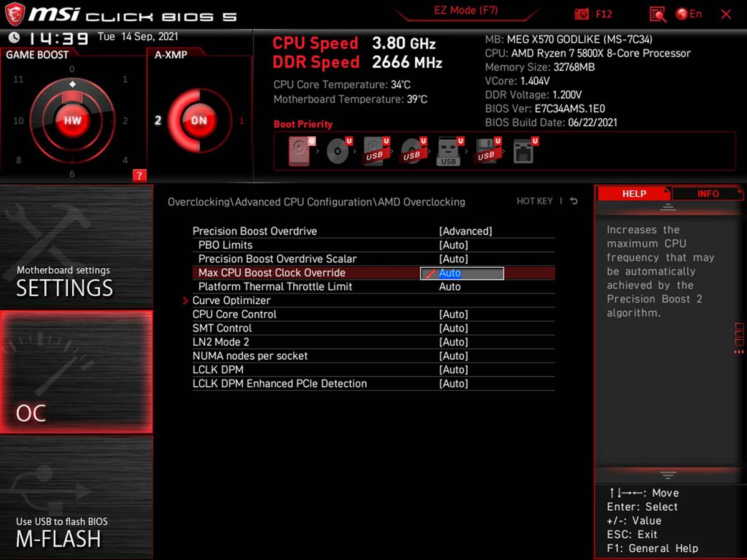Screen dimensions: 747x560
Task: Open the Max CPU Boost Clock Override dropdown
Action: click(461, 273)
